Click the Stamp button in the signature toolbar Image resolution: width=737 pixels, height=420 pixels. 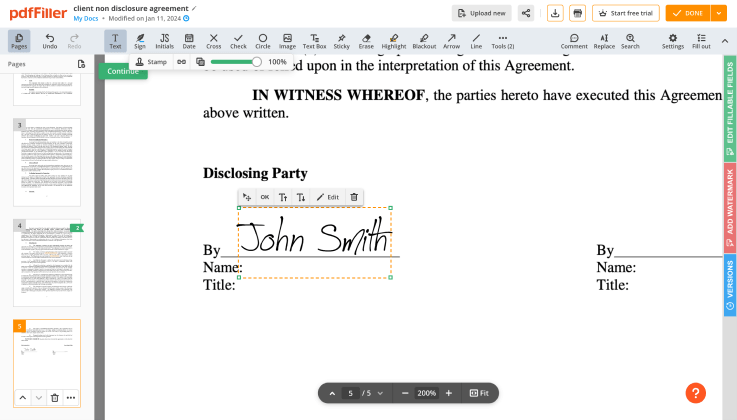pyautogui.click(x=151, y=62)
